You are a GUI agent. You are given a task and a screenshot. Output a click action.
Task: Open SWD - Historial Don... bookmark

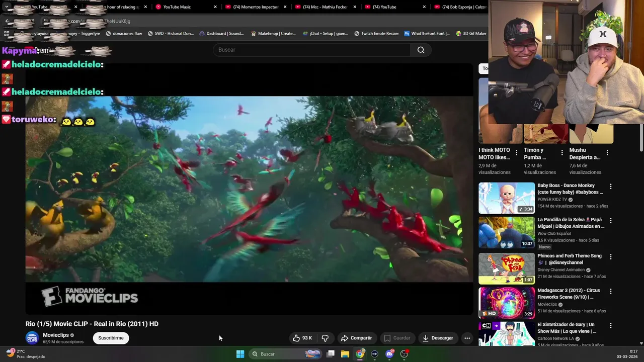tap(170, 34)
